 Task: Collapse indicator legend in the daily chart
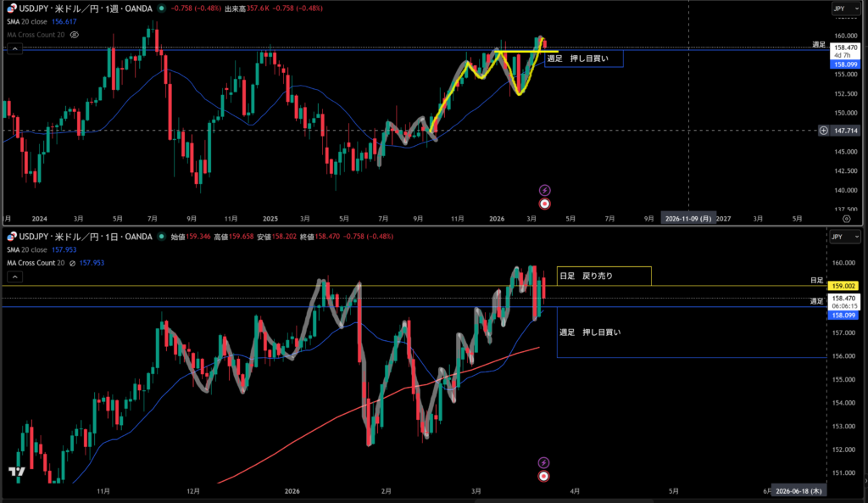tap(14, 277)
